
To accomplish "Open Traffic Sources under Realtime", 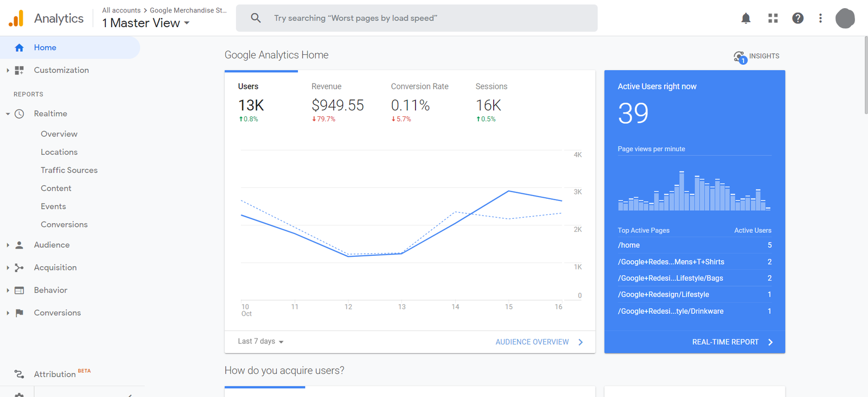I will tap(69, 170).
